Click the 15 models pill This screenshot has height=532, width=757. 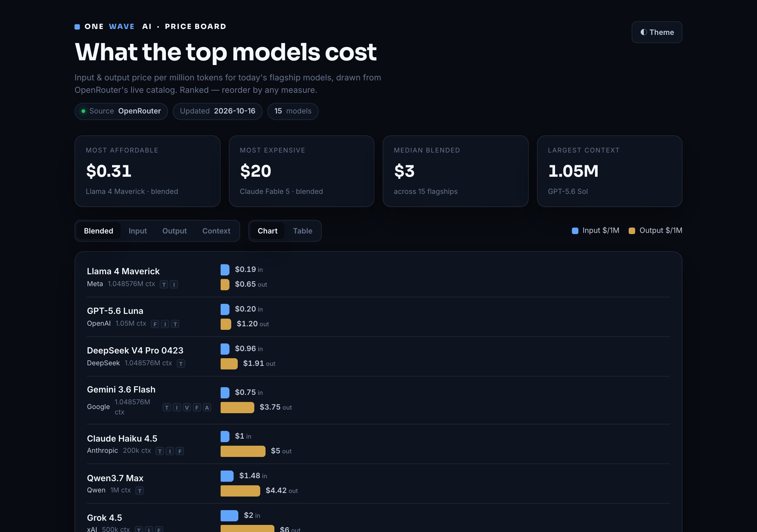[x=292, y=111]
